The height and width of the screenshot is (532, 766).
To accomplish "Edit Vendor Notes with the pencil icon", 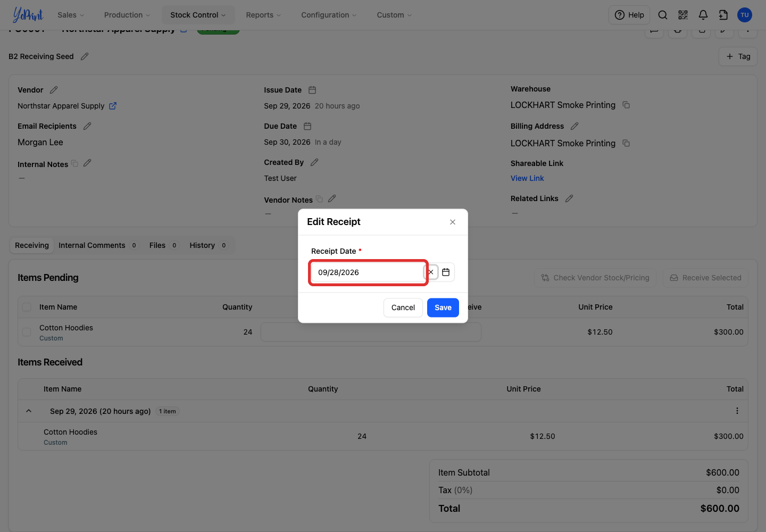I will click(332, 198).
